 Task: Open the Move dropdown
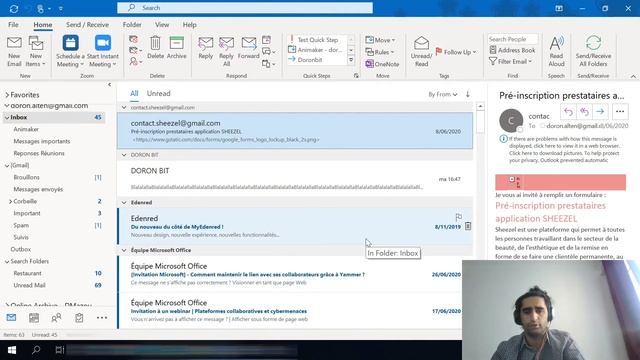pos(380,40)
